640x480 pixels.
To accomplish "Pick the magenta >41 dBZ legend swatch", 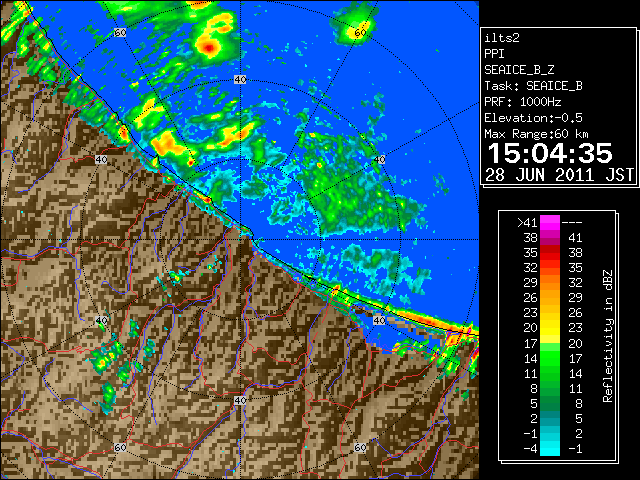I will click(550, 223).
